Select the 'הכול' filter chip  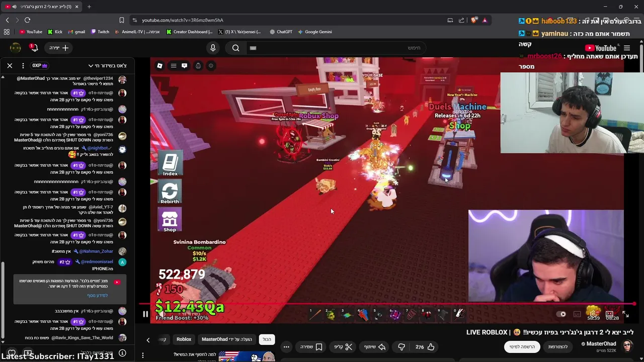267,339
